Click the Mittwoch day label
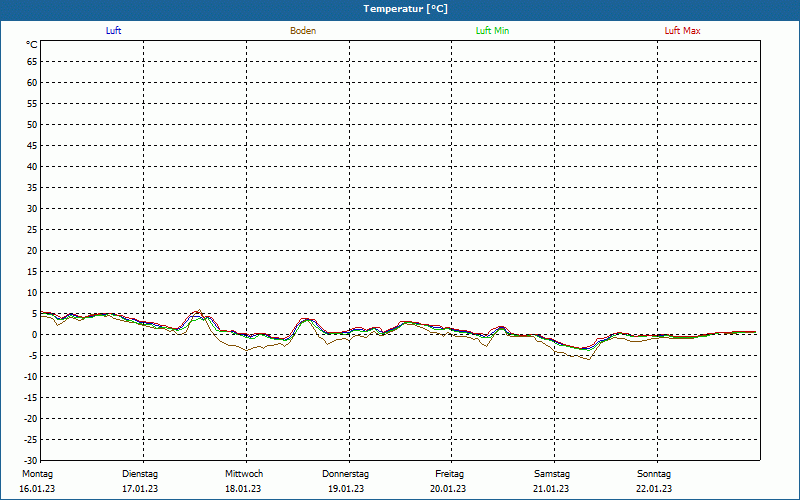Screen dimensions: 800x500 [244, 474]
